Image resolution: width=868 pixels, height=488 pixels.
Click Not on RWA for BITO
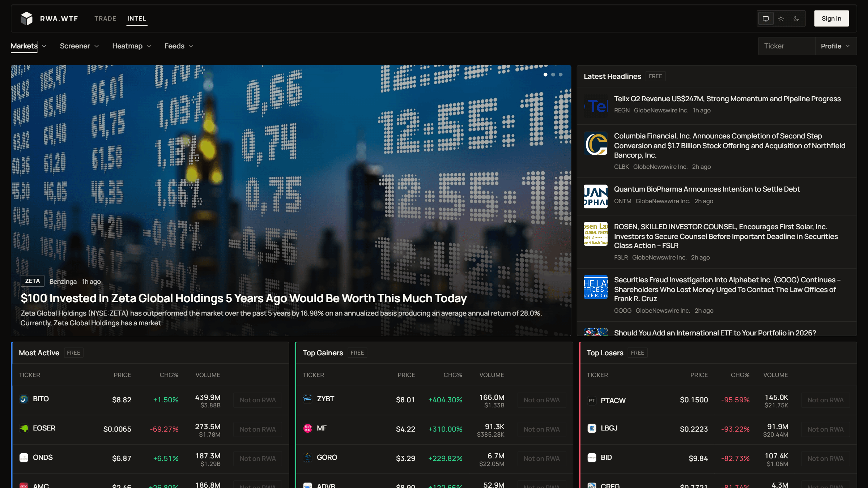[258, 400]
